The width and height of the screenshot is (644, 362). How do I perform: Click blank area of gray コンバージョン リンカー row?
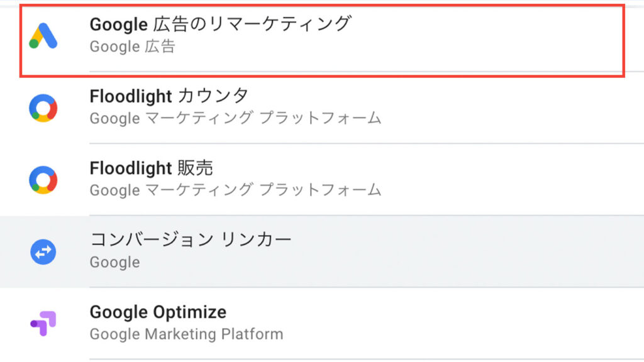click(503, 251)
